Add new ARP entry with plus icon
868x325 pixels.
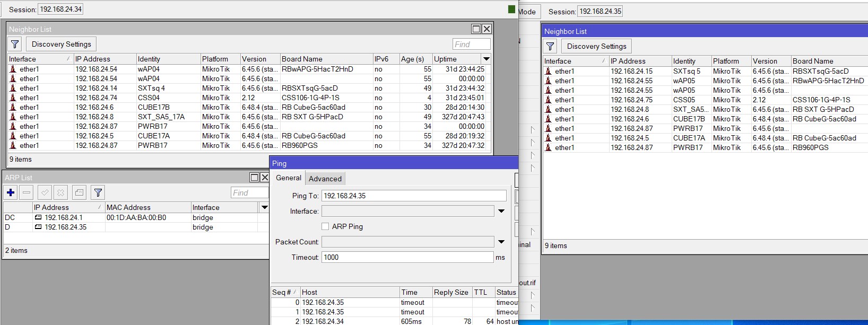pos(11,192)
